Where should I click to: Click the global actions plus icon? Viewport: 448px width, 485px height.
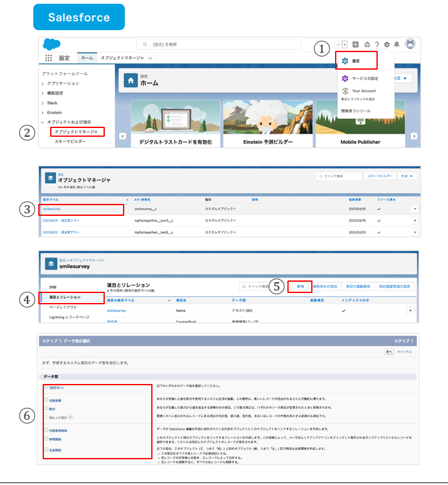(x=356, y=45)
